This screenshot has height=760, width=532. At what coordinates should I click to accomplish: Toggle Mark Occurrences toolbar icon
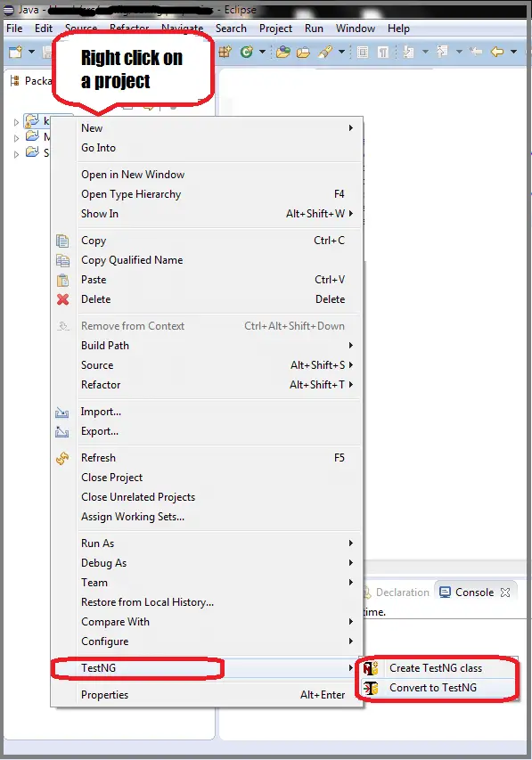pyautogui.click(x=363, y=52)
